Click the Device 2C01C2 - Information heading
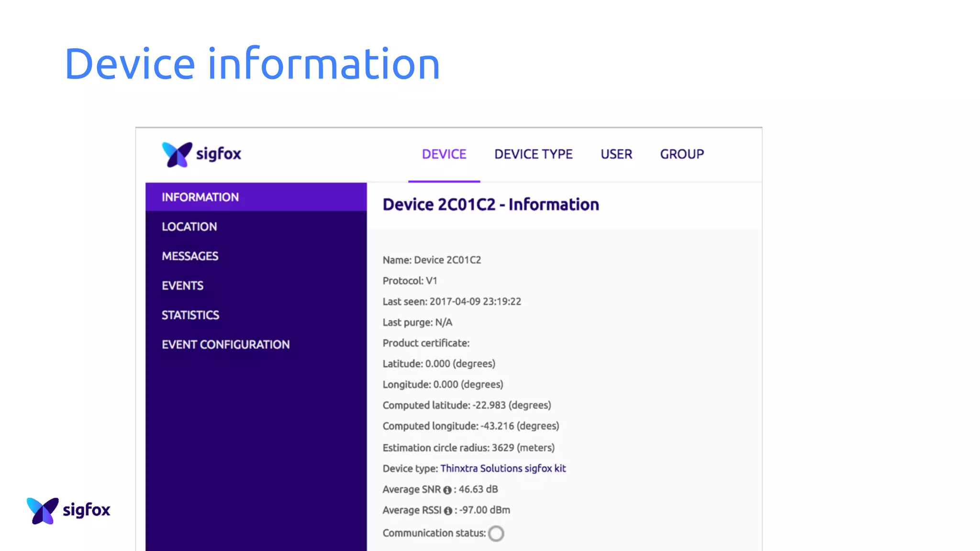The height and width of the screenshot is (551, 980). (x=490, y=205)
